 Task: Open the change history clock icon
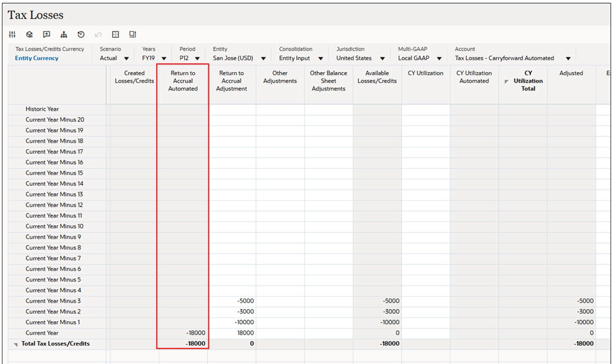coord(81,34)
